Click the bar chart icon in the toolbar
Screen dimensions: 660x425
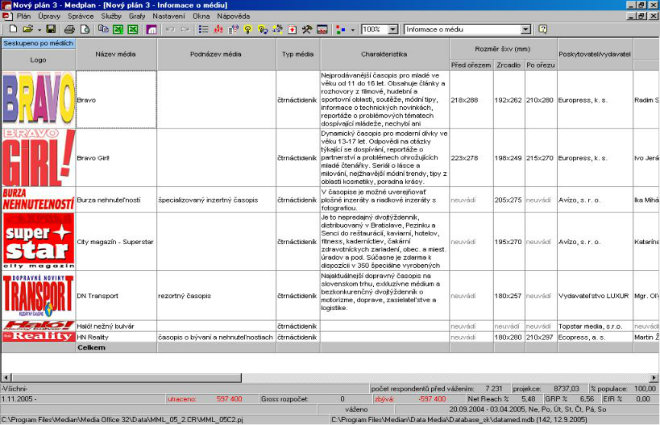click(x=233, y=29)
